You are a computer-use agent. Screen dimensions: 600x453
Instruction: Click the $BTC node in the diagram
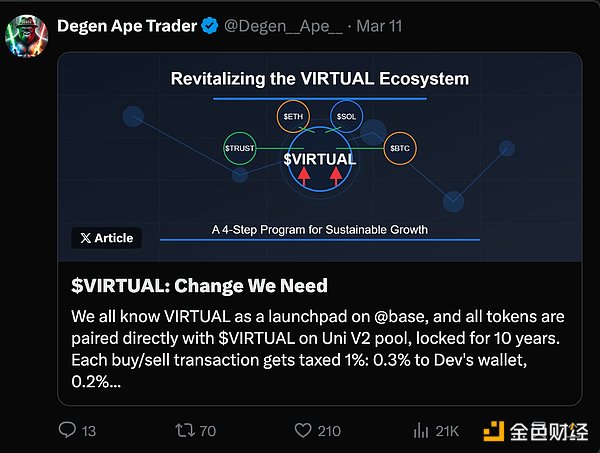click(x=398, y=149)
